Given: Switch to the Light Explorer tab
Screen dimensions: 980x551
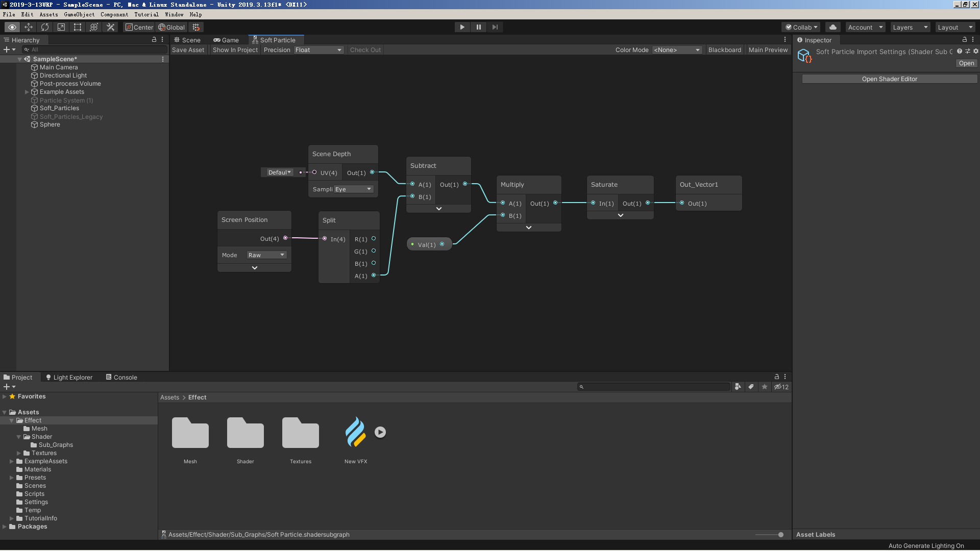Looking at the screenshot, I should pyautogui.click(x=69, y=377).
